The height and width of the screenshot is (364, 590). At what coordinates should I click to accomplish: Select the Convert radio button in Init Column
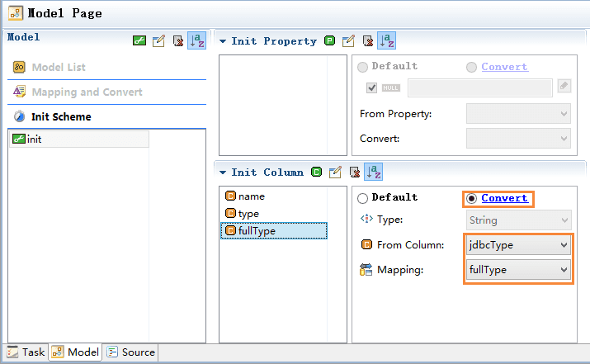point(471,198)
